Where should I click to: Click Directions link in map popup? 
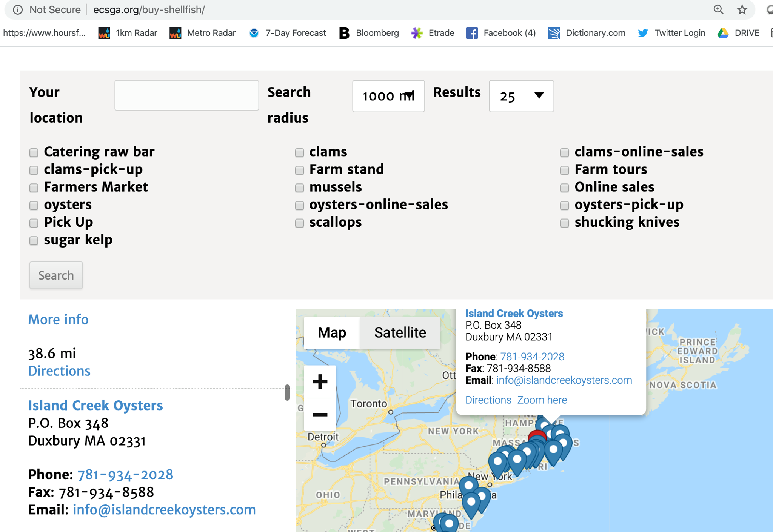(488, 400)
